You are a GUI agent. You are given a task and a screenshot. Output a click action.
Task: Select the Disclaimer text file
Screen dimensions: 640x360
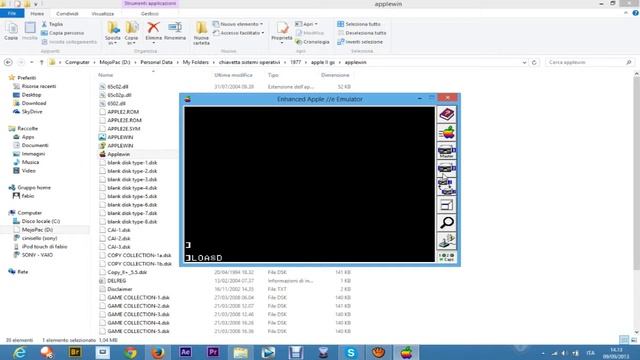[x=120, y=289]
